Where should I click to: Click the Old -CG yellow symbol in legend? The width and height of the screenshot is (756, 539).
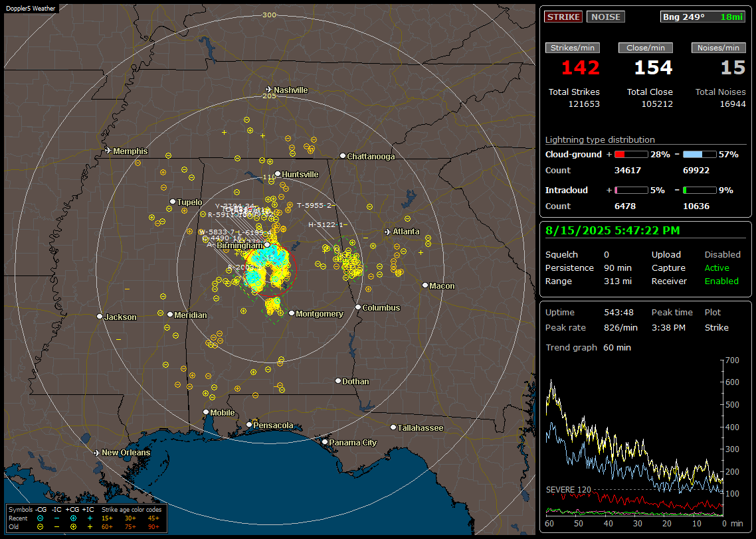40,527
